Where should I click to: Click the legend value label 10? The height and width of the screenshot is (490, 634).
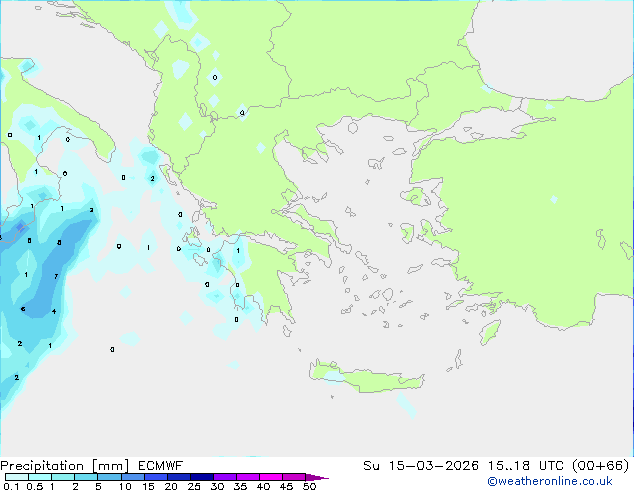tap(125, 486)
